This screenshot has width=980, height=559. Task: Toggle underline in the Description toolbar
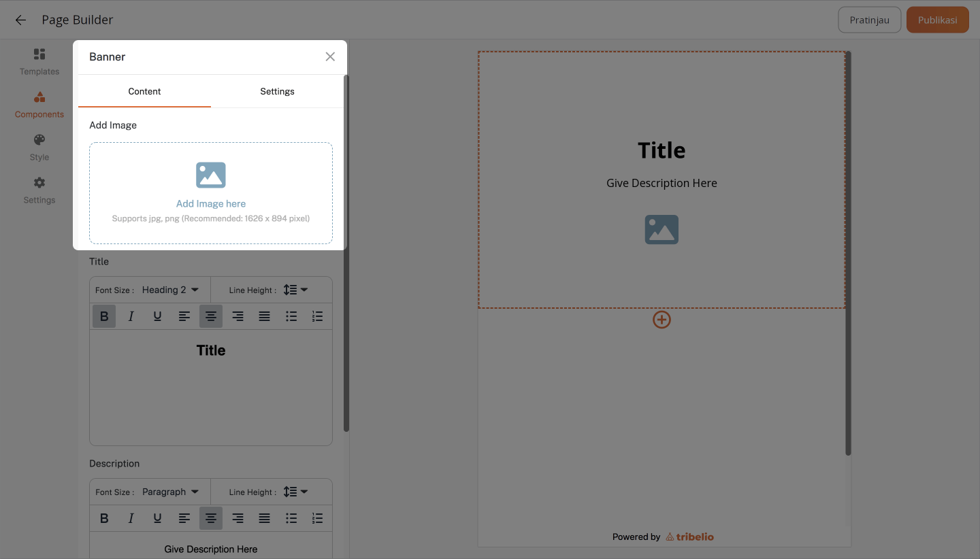click(x=157, y=518)
